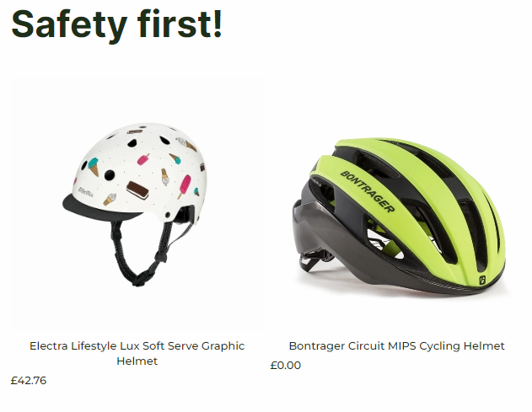Click the £42.76 price
Viewport: 532px width, 412px height.
(x=29, y=380)
